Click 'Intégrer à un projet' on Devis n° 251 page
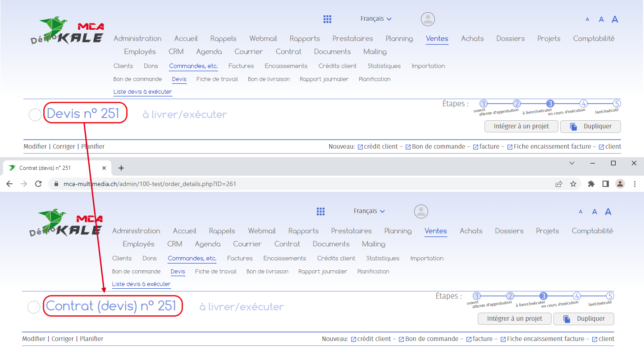 click(521, 126)
